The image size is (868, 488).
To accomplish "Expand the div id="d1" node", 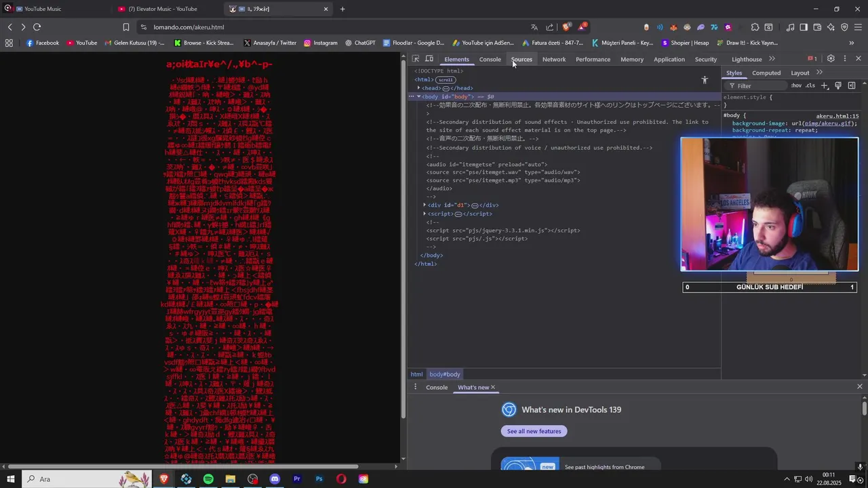I will point(425,205).
